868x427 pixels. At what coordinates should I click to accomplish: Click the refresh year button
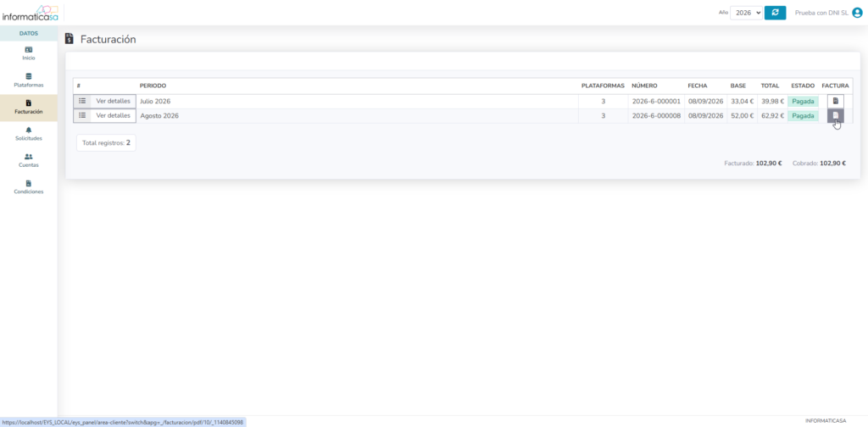tap(775, 13)
